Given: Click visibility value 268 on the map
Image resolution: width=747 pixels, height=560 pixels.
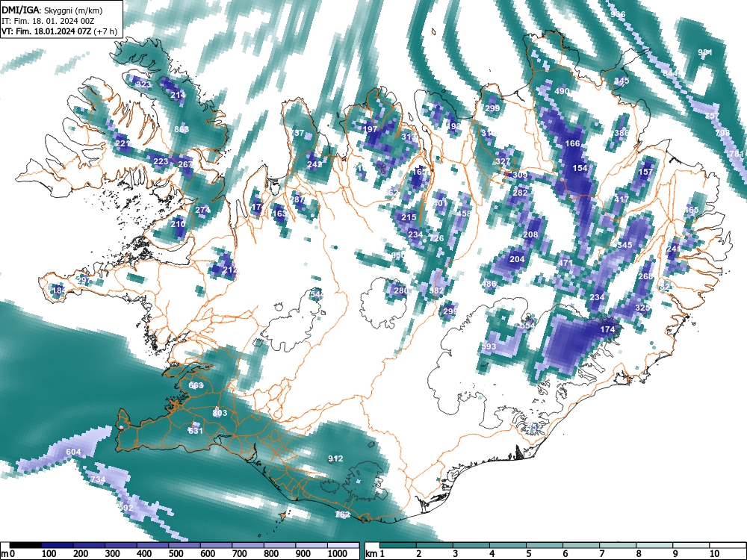Looking at the screenshot, I should point(645,277).
